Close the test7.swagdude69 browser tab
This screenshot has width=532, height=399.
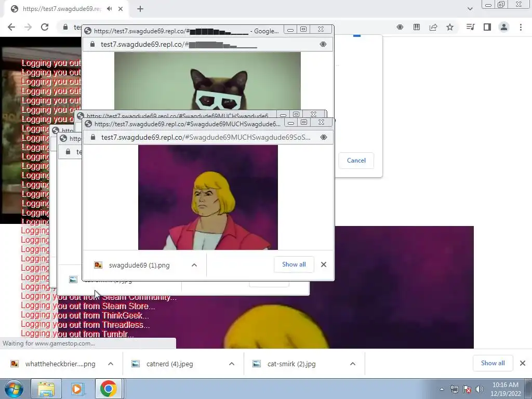click(121, 9)
